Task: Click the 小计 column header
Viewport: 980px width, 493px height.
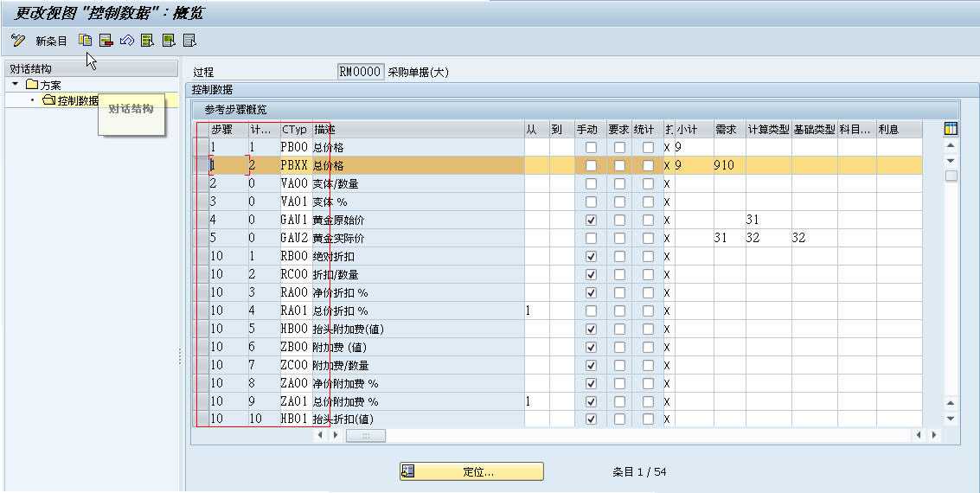Action: pyautogui.click(x=694, y=130)
